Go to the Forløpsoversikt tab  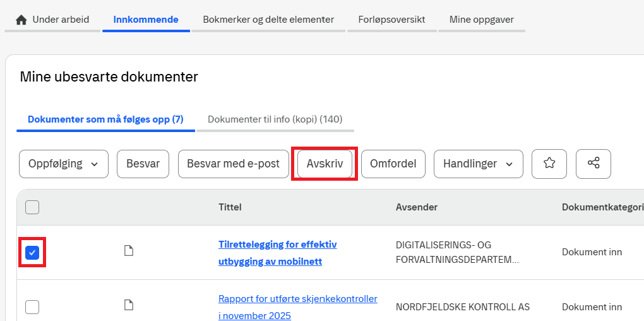391,20
